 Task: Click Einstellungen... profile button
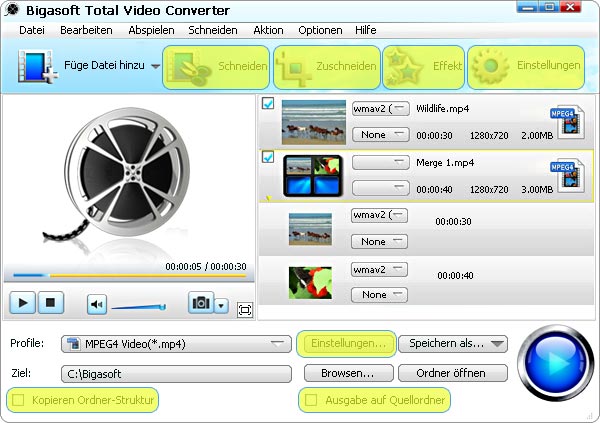(x=348, y=343)
